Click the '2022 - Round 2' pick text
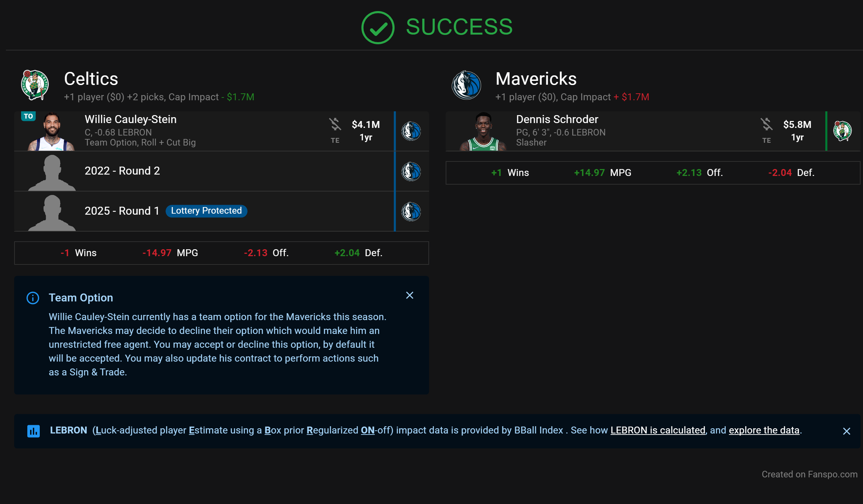The height and width of the screenshot is (504, 863). tap(122, 171)
